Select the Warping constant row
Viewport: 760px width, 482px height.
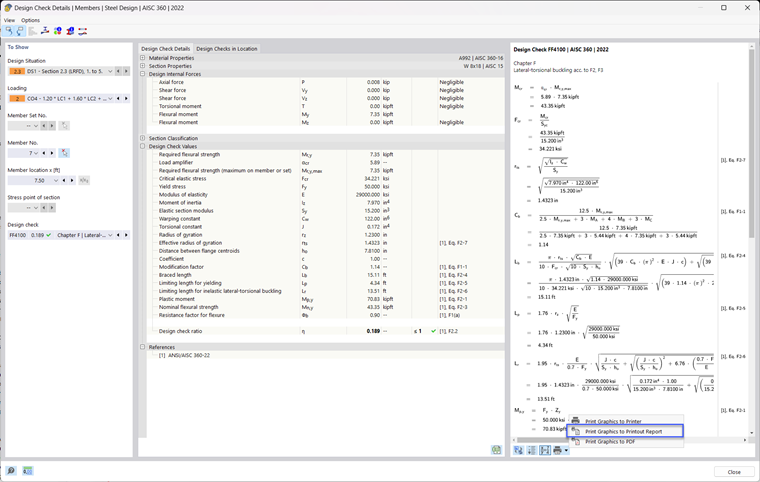pos(325,219)
